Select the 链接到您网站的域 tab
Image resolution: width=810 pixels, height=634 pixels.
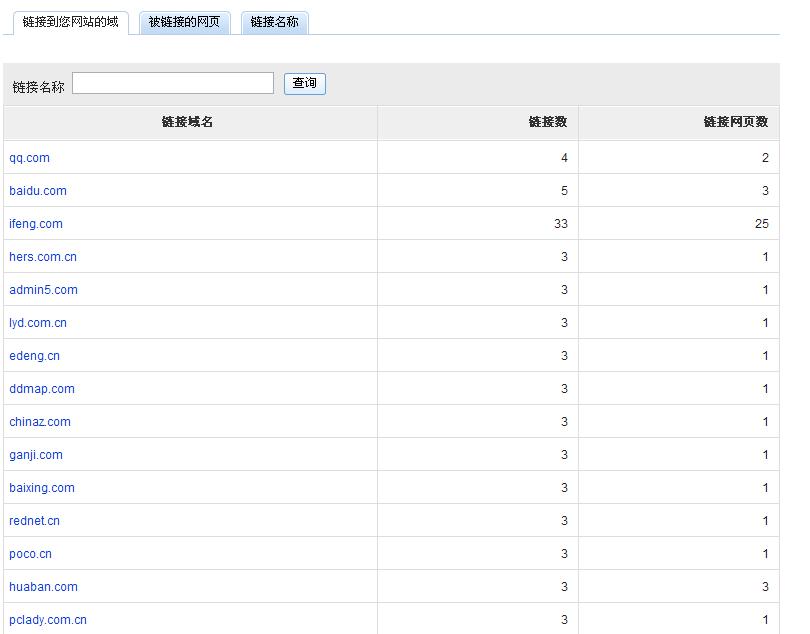(70, 22)
